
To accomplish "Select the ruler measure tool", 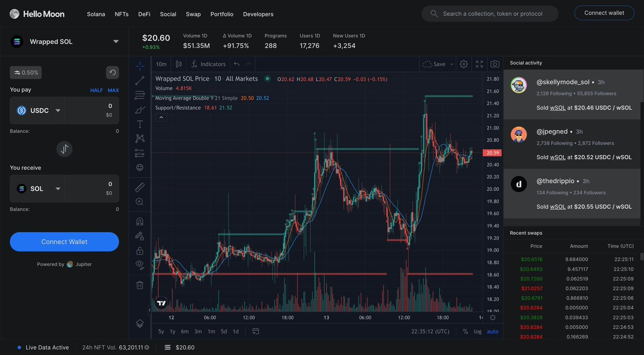I will point(140,187).
